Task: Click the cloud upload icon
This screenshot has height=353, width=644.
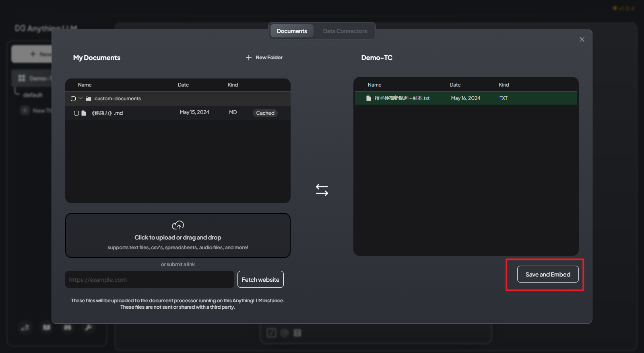Action: tap(178, 225)
